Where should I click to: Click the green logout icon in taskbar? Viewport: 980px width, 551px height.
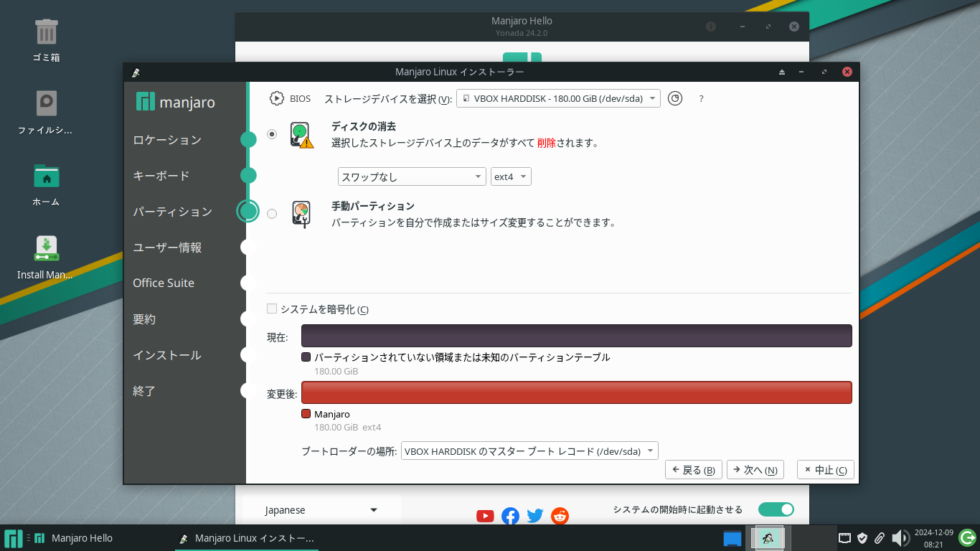[x=967, y=537]
